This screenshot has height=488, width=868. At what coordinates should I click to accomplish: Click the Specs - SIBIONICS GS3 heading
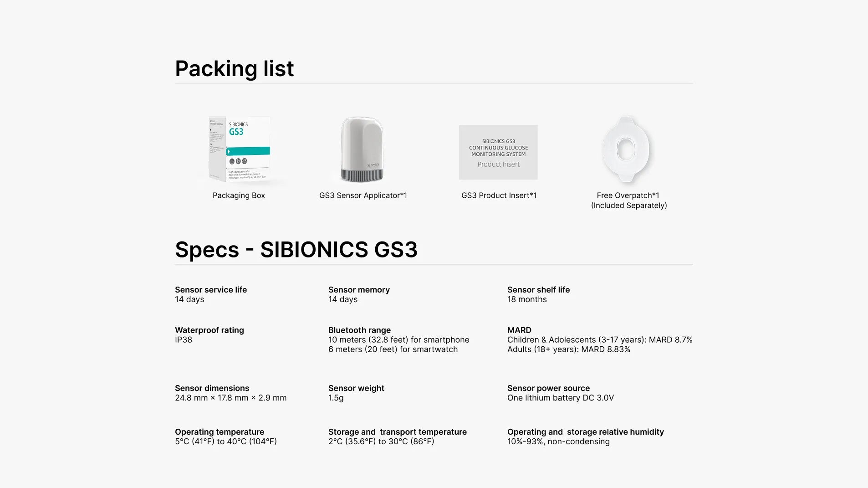(296, 250)
